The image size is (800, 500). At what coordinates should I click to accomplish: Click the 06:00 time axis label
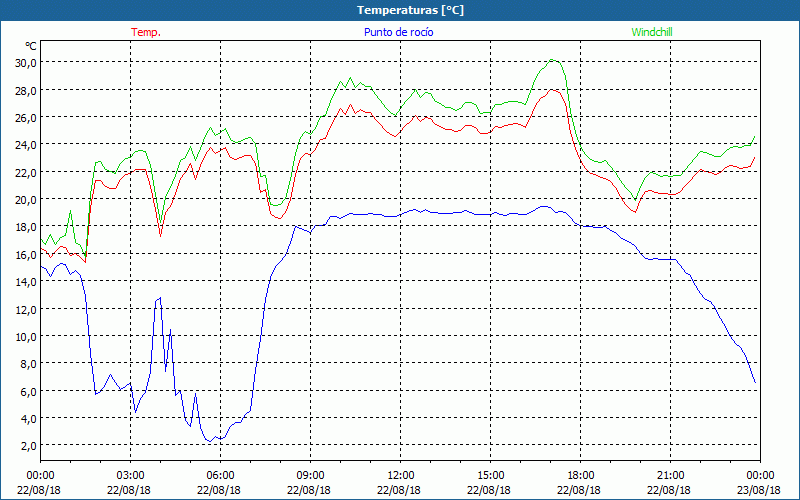point(220,476)
